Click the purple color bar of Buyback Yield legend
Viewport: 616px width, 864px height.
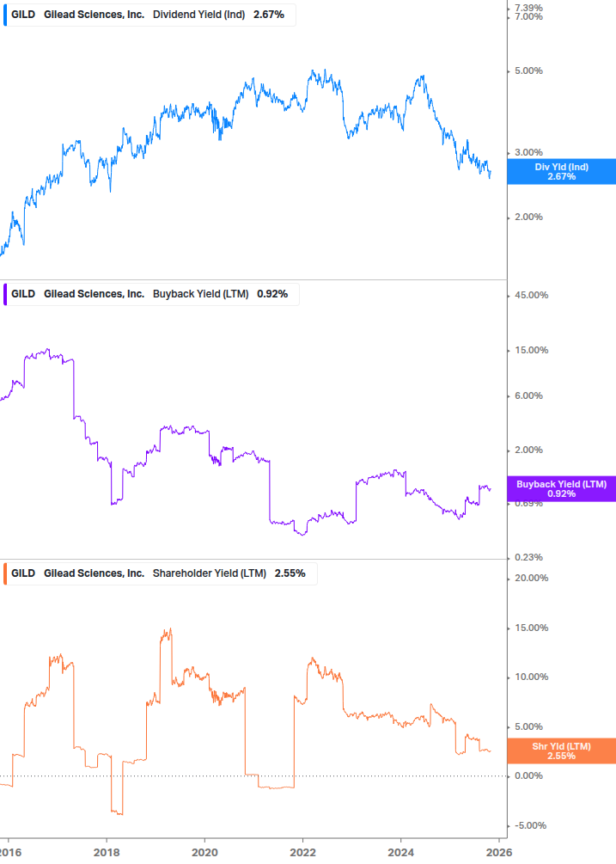click(5, 294)
